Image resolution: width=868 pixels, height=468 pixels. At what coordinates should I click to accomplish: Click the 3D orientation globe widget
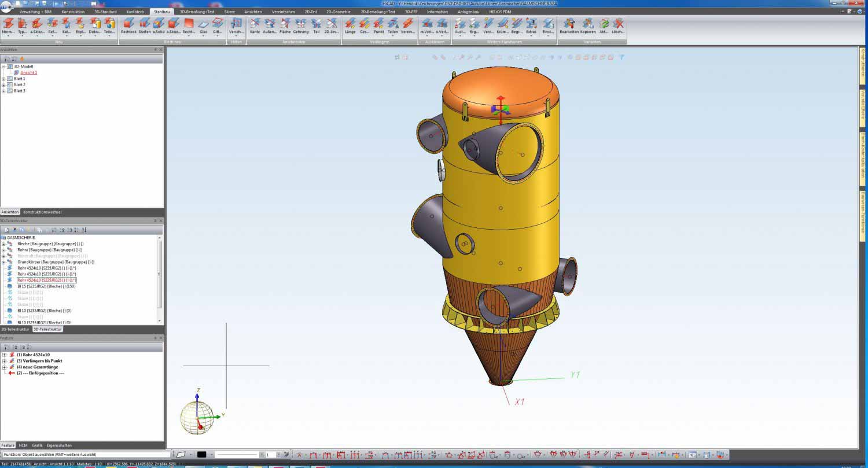tap(197, 417)
